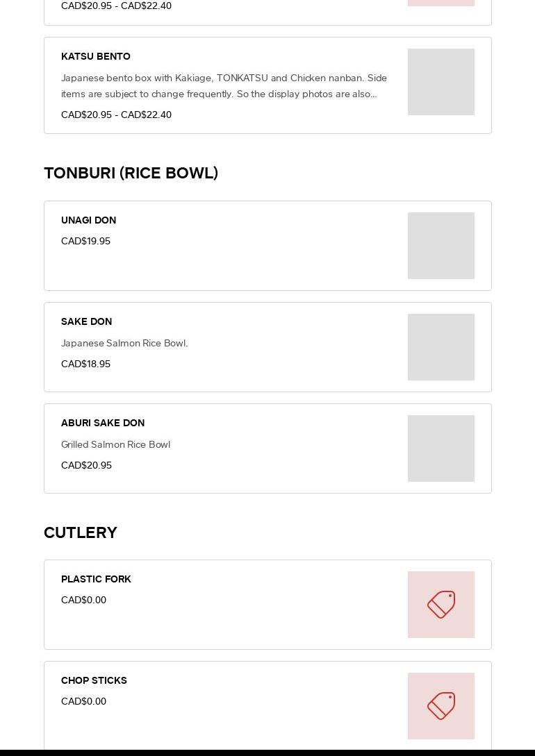Open the Sake Don image thumbnail

pyautogui.click(x=441, y=347)
